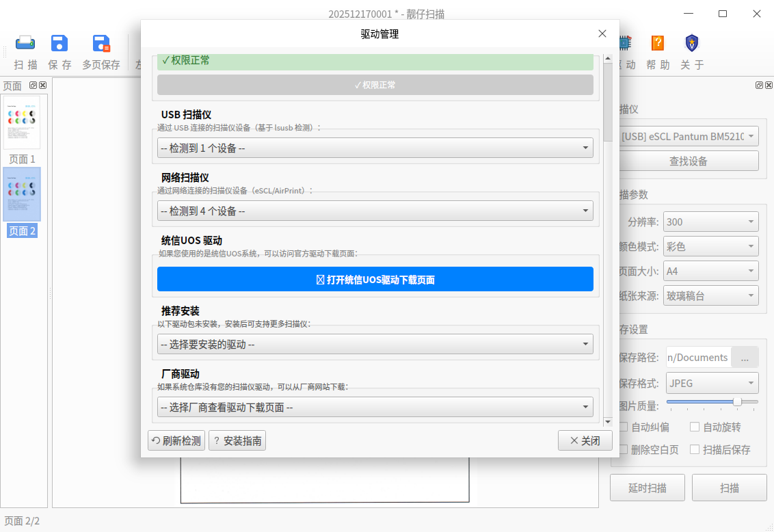Open the 网络扫描仪 detected devices dropdown
The height and width of the screenshot is (532, 774).
pyautogui.click(x=375, y=211)
